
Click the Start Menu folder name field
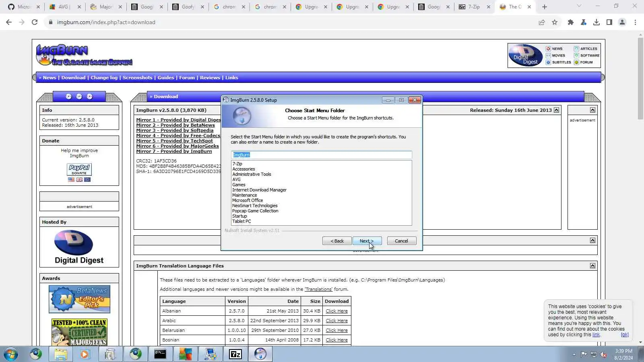click(321, 155)
